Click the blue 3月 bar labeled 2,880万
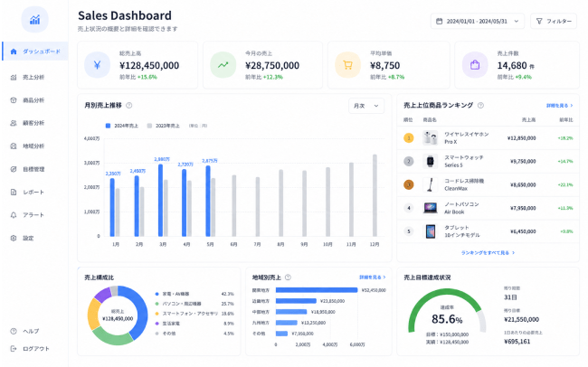 (160, 200)
